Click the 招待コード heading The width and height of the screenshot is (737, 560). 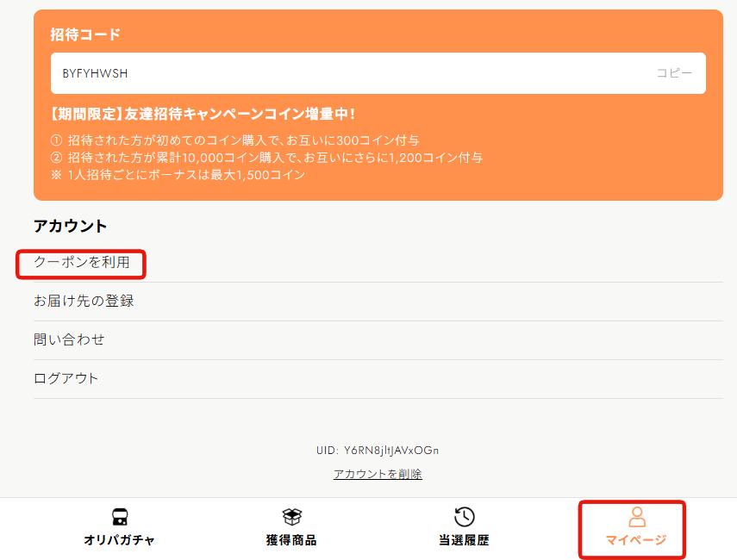pos(85,34)
